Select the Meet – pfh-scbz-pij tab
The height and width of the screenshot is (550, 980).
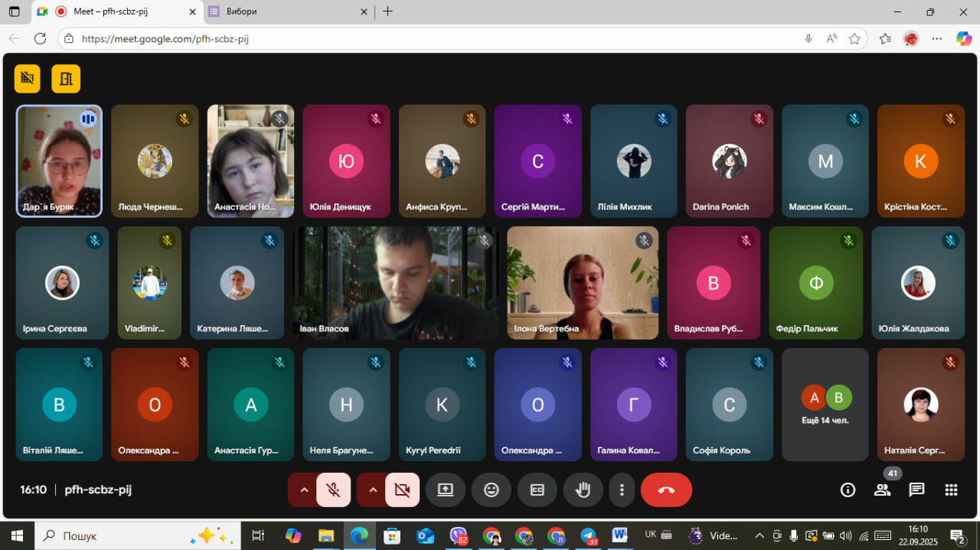[115, 11]
